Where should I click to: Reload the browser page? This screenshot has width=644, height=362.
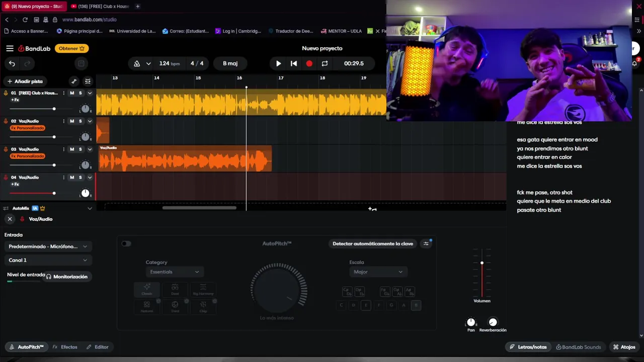[25, 20]
